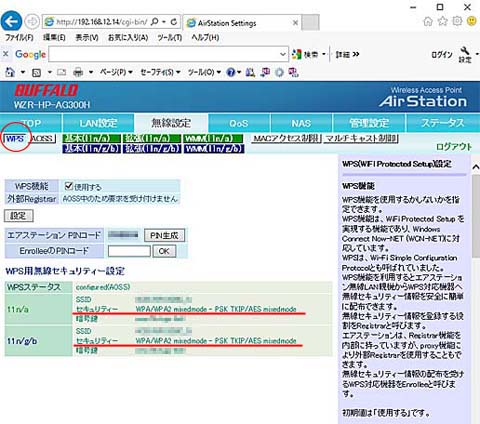480x424 pixels.
Task: Switch to the QoS tab
Action: (x=239, y=123)
